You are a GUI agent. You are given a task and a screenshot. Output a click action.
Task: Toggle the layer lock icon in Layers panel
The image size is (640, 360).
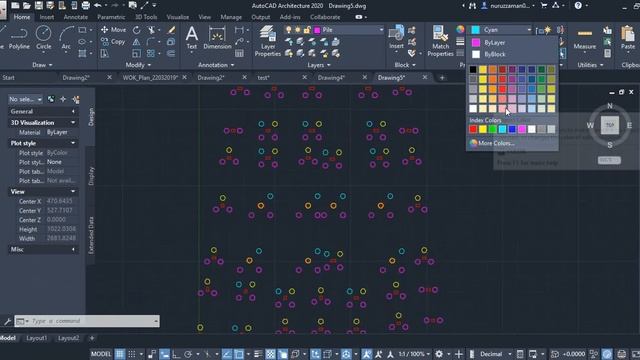point(307,30)
